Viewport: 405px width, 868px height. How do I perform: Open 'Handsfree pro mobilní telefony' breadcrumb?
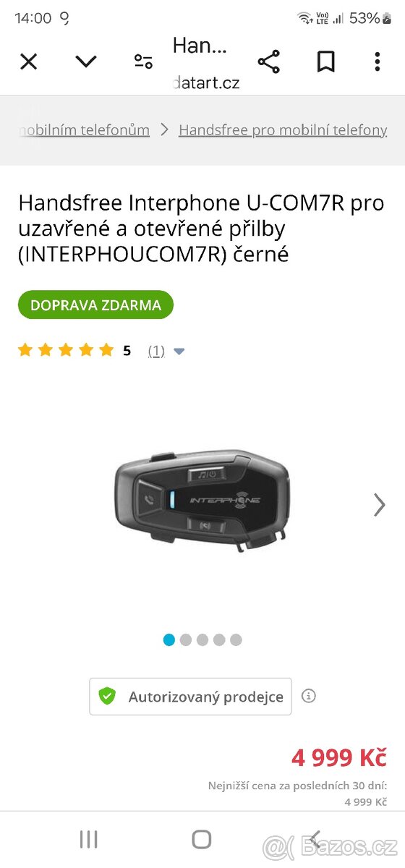tap(283, 130)
